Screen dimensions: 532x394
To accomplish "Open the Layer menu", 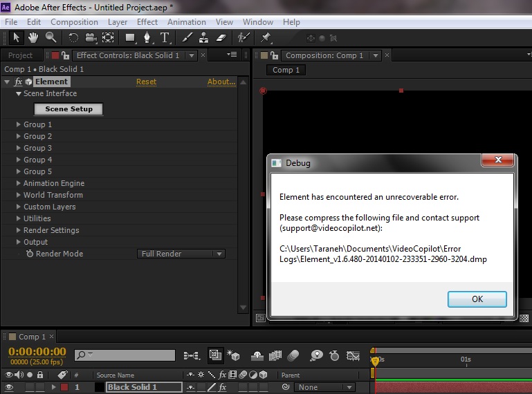I will pos(118,22).
